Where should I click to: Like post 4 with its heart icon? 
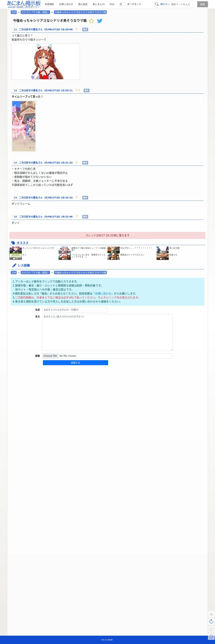click(x=77, y=198)
